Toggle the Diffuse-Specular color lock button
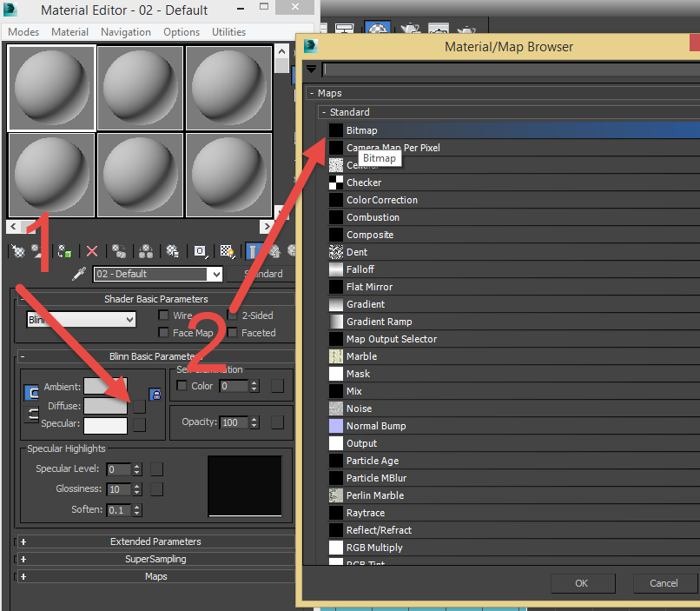This screenshot has width=700, height=611. click(x=31, y=415)
